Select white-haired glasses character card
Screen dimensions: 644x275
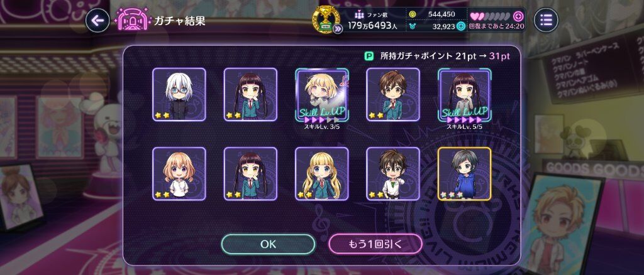(x=179, y=94)
